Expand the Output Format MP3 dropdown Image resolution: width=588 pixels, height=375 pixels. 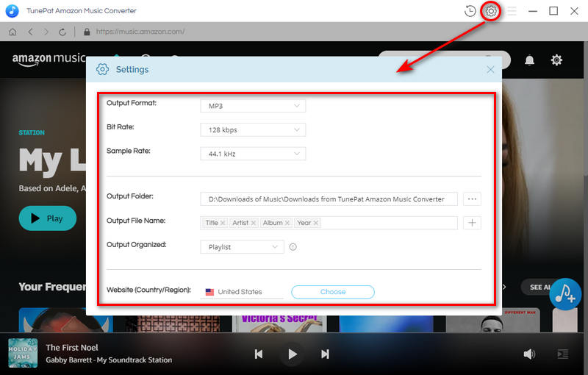tap(253, 106)
